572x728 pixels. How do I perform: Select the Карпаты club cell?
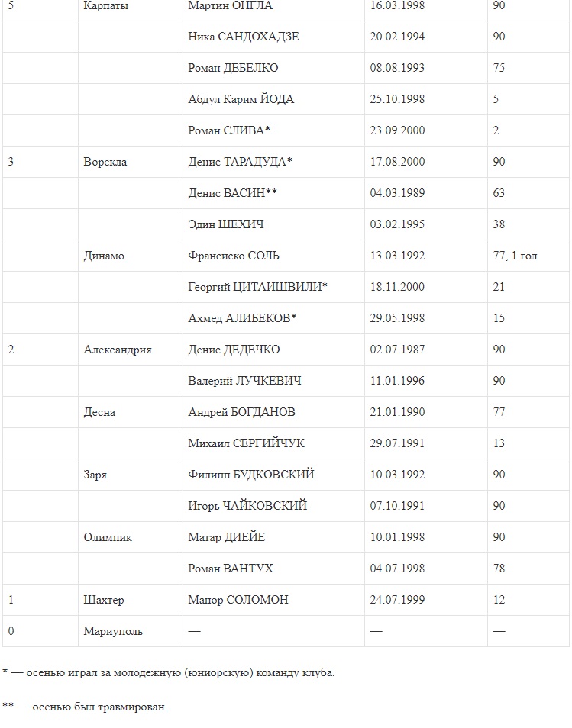[105, 5]
